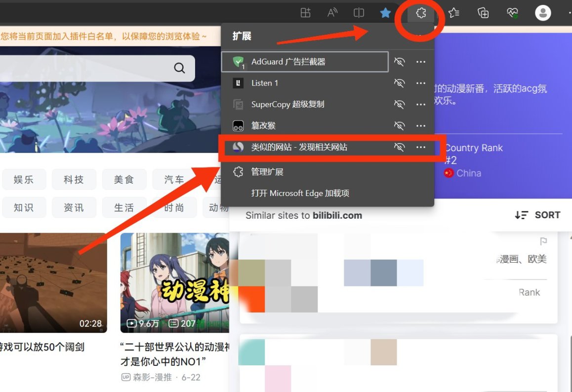Click the China country text
Viewport: 572px width, 392px height.
pos(469,173)
